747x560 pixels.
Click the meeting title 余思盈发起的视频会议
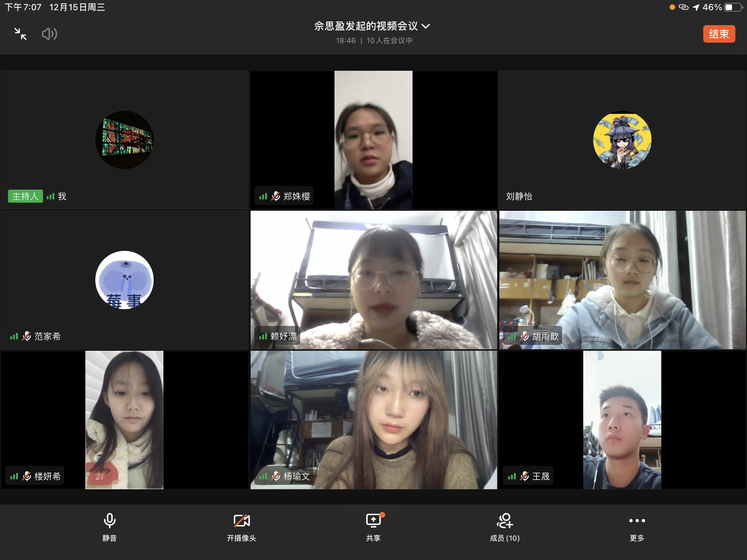tap(366, 26)
